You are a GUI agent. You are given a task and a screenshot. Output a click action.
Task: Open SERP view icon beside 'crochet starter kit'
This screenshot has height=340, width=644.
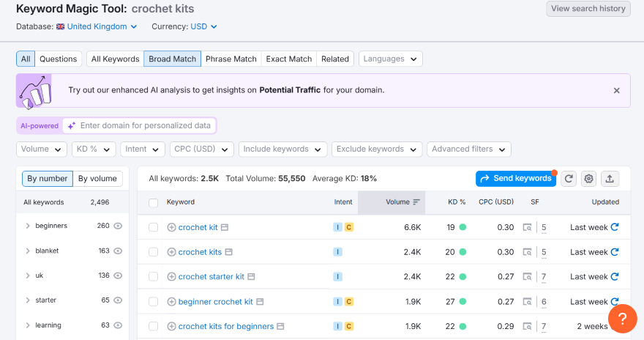251,277
